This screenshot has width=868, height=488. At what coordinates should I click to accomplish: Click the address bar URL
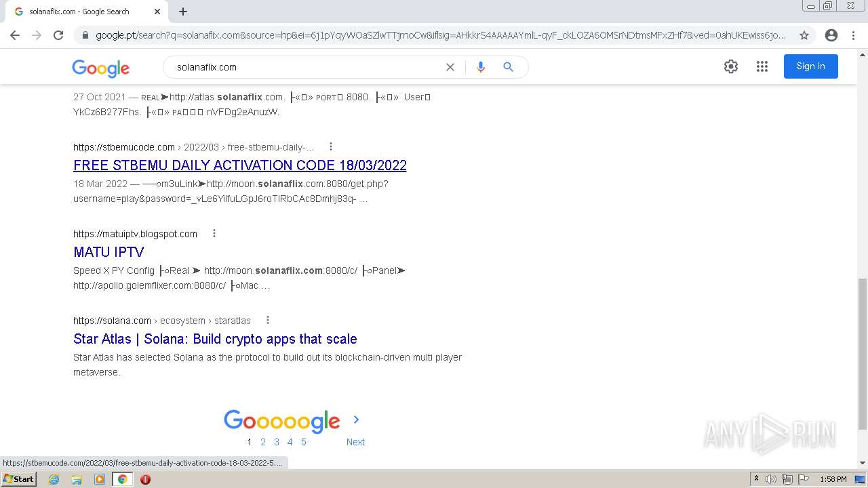coord(441,35)
